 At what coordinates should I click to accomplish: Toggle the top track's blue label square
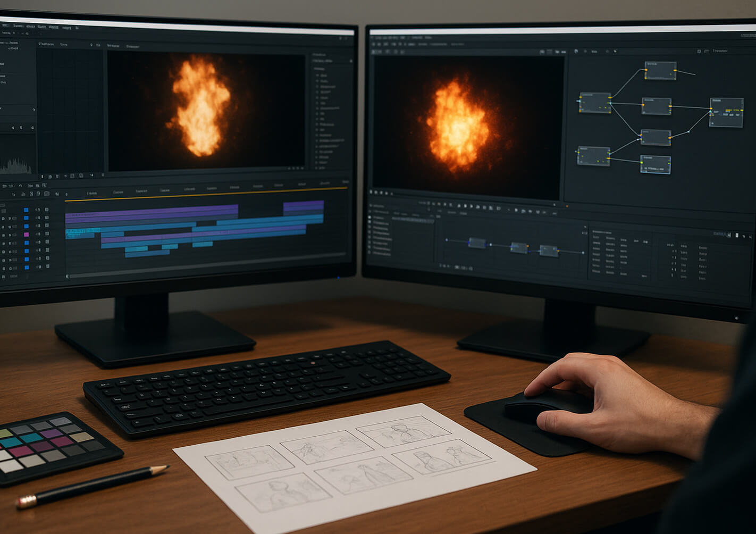click(26, 210)
